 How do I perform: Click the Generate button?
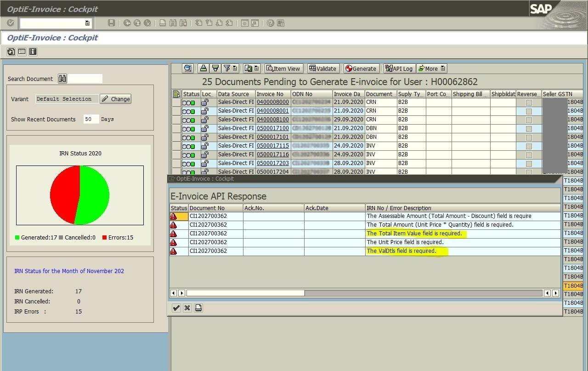click(361, 68)
